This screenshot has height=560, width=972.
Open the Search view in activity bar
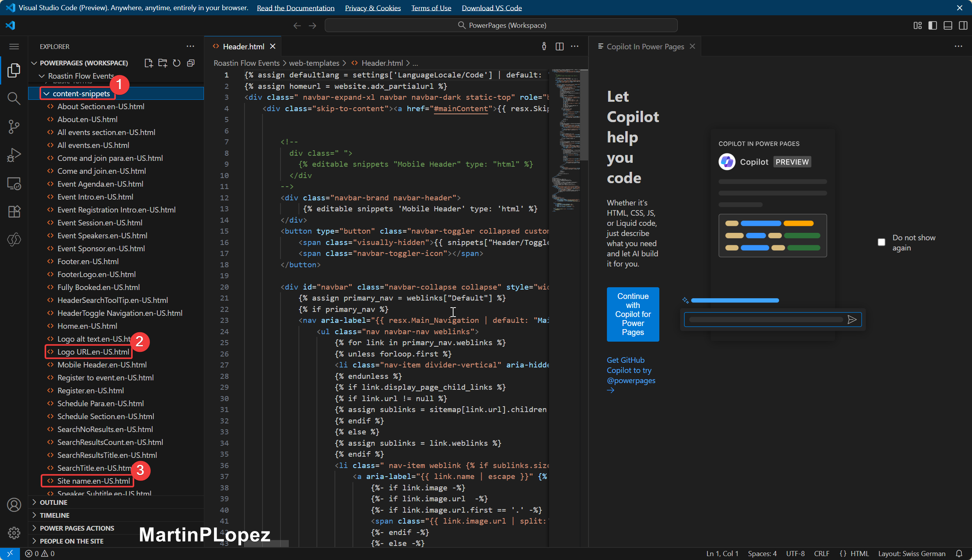point(14,98)
